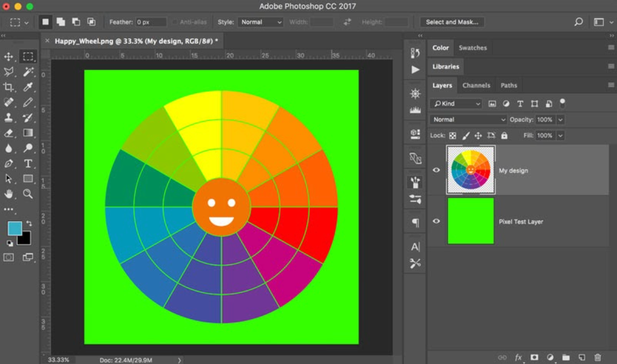
Task: Switch to the Swatches tab
Action: click(x=473, y=48)
